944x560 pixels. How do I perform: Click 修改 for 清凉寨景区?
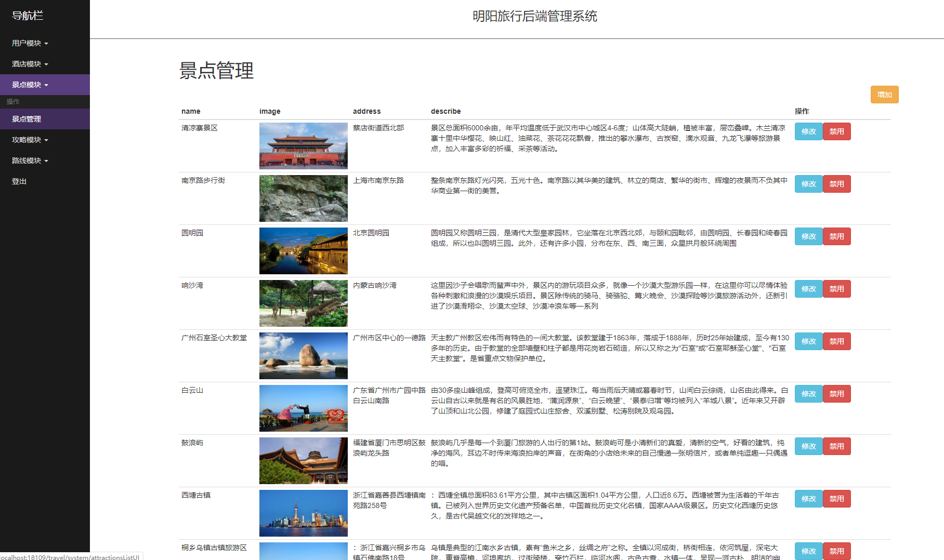pyautogui.click(x=808, y=131)
